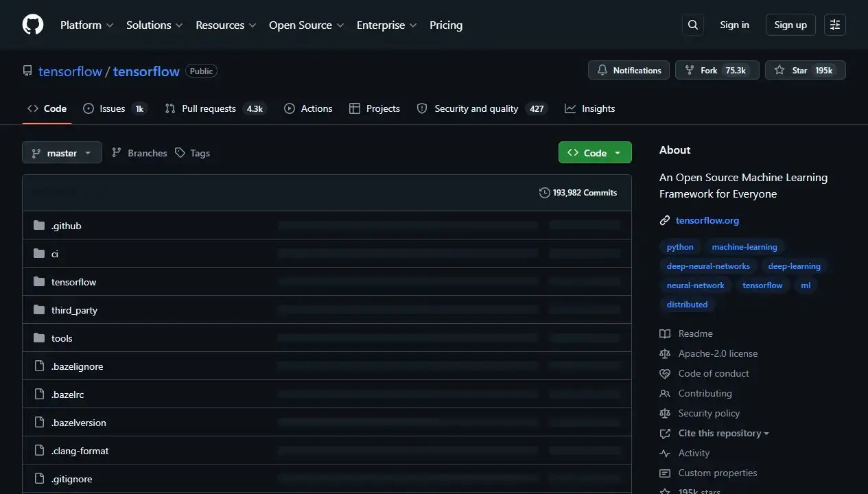
Task: Open the Actions tab
Action: pyautogui.click(x=308, y=108)
